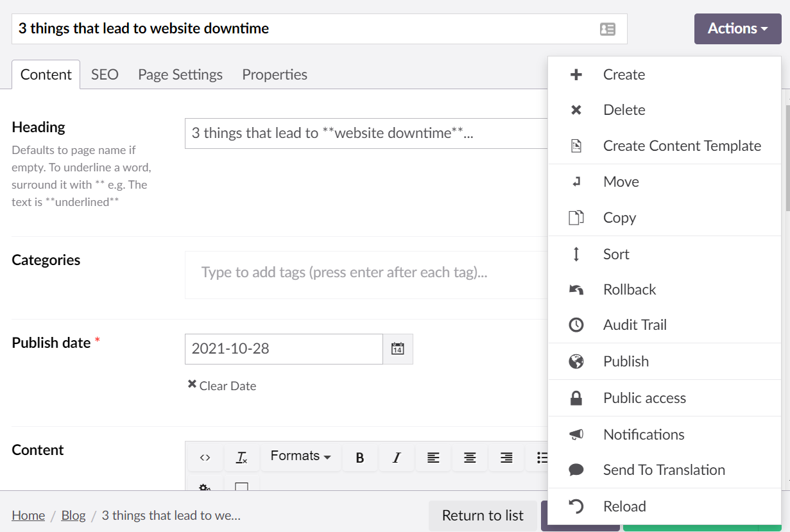Image resolution: width=790 pixels, height=532 pixels.
Task: Open the Page Settings tab
Action: pos(180,74)
